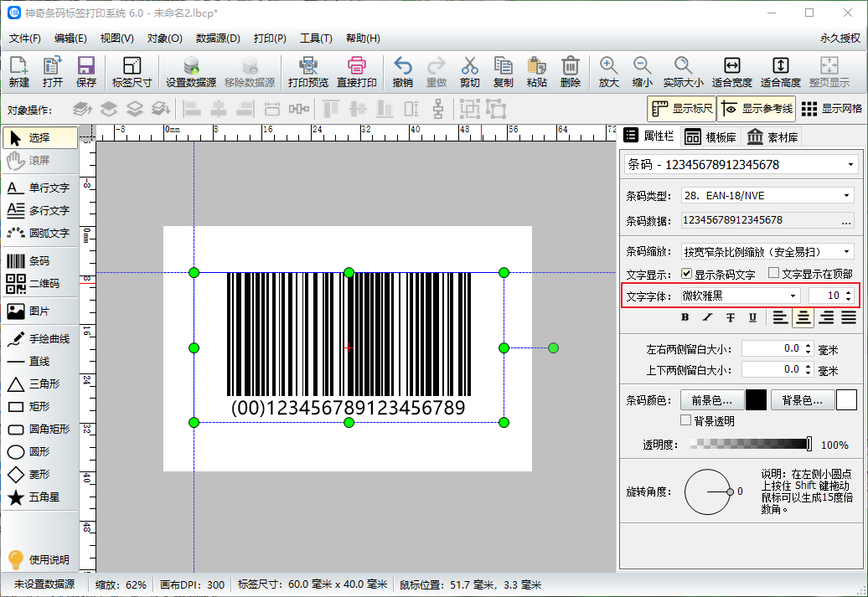This screenshot has height=597, width=868.
Task: Toggle the 显示网格 show grid button
Action: [831, 109]
